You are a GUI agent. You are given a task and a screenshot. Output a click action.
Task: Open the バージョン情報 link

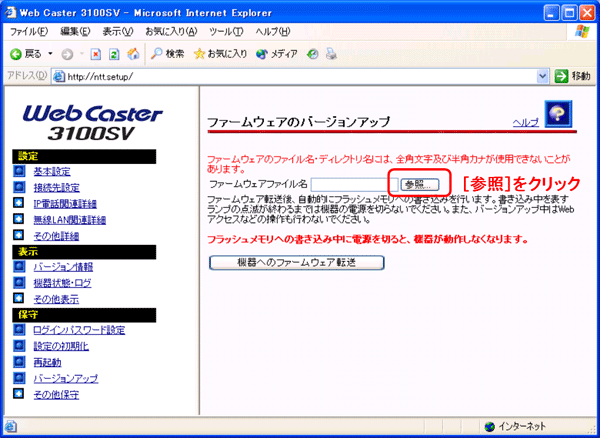(x=63, y=267)
